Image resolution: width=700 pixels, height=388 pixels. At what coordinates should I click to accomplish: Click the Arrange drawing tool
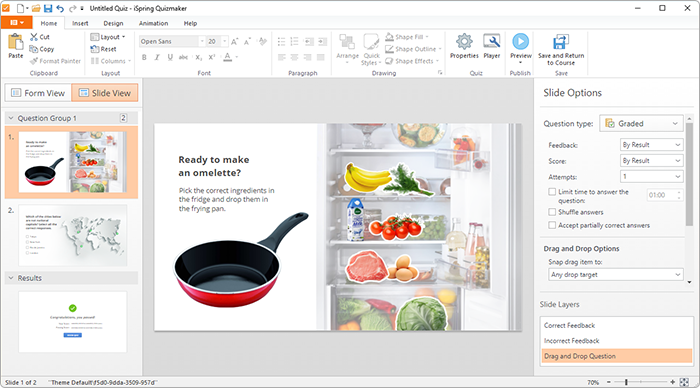pyautogui.click(x=347, y=48)
